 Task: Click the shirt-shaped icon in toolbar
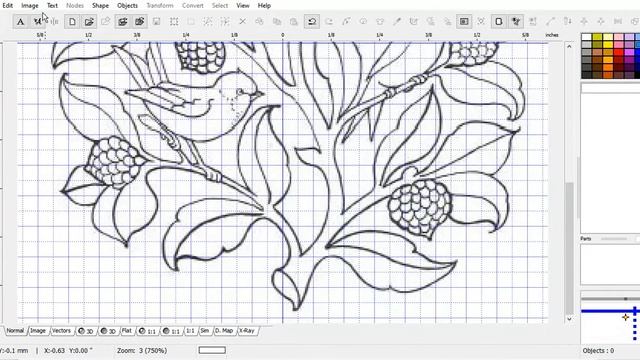click(x=380, y=22)
